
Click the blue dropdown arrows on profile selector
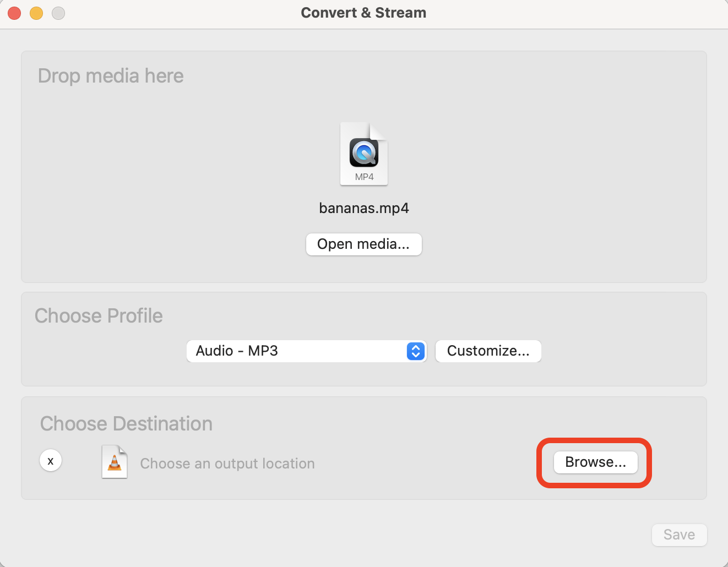click(416, 351)
